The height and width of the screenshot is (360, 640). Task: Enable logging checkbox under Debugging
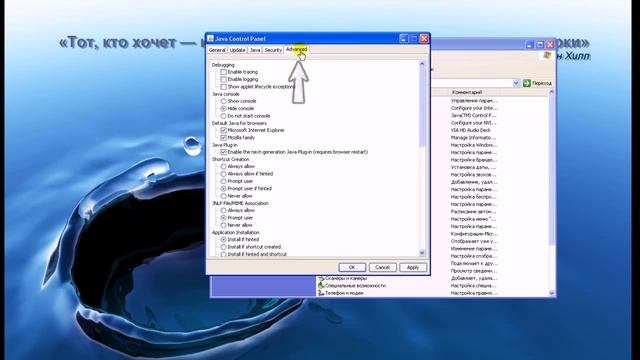[x=223, y=79]
